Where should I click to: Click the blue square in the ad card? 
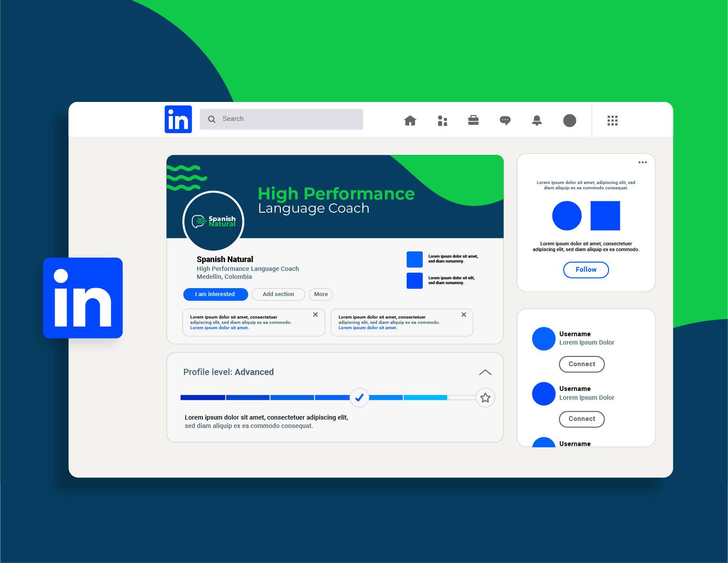point(605,216)
